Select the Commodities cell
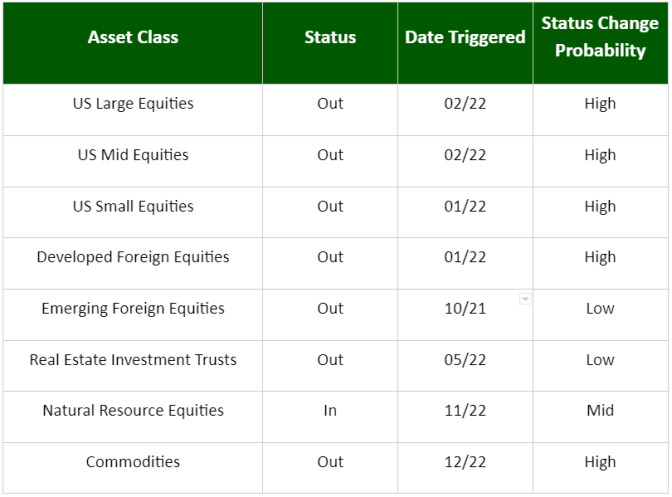672x497 pixels. 133,467
